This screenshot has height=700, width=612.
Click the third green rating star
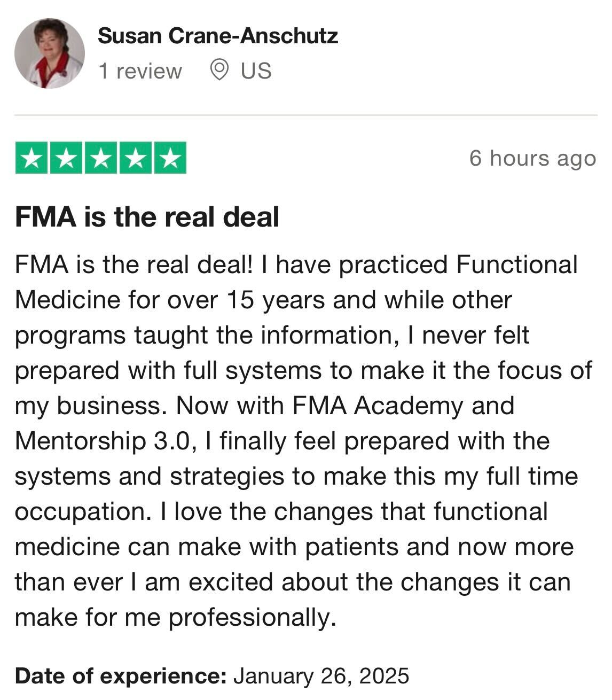pyautogui.click(x=100, y=158)
